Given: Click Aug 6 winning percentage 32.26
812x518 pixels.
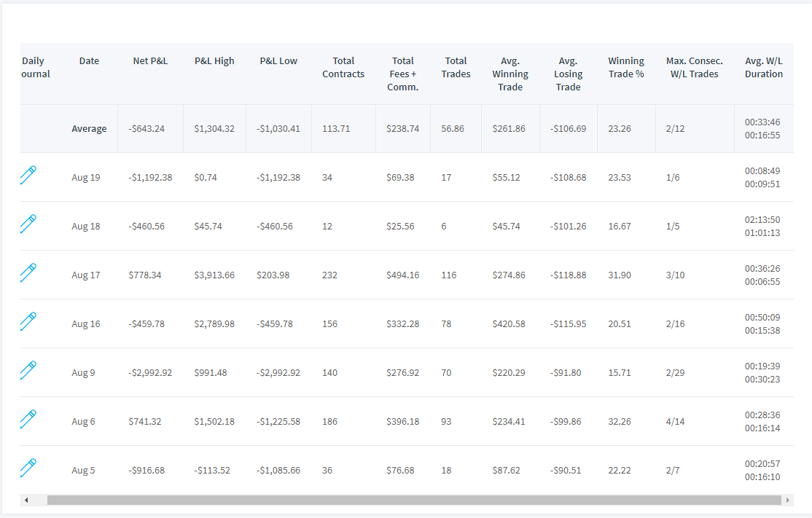Looking at the screenshot, I should (620, 422).
